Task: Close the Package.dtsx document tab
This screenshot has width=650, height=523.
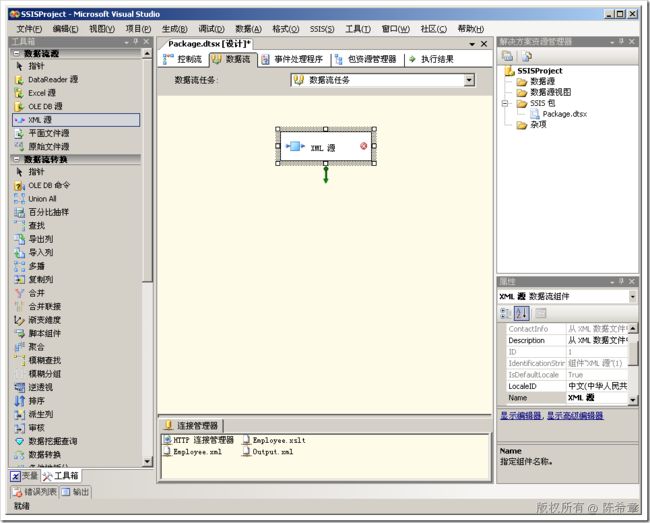Action: click(484, 44)
